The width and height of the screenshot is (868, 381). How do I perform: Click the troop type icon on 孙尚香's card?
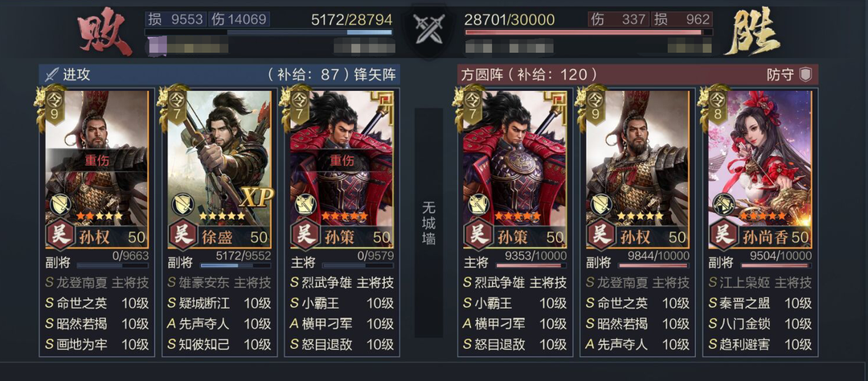[x=723, y=204]
